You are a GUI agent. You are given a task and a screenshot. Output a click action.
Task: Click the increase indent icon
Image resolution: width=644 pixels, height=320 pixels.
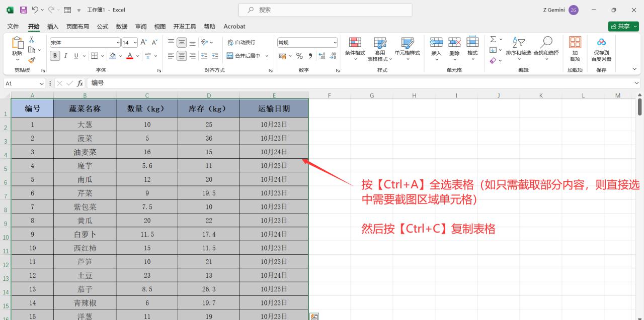point(215,56)
